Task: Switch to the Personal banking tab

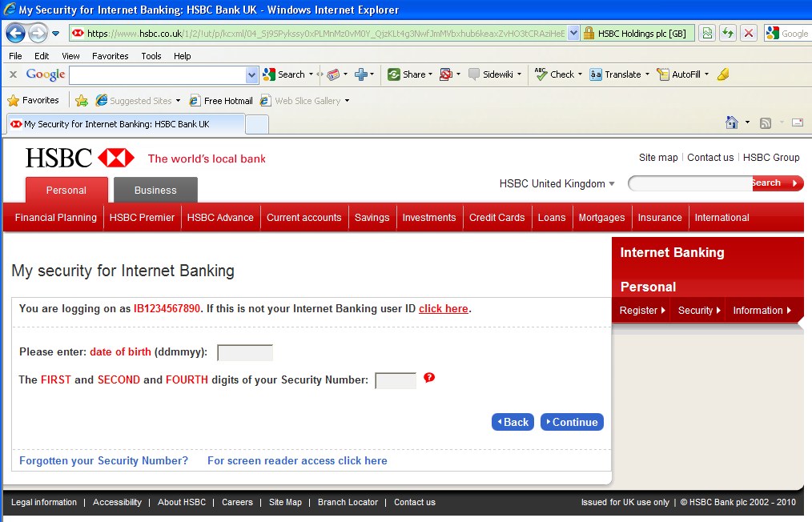Action: point(66,190)
